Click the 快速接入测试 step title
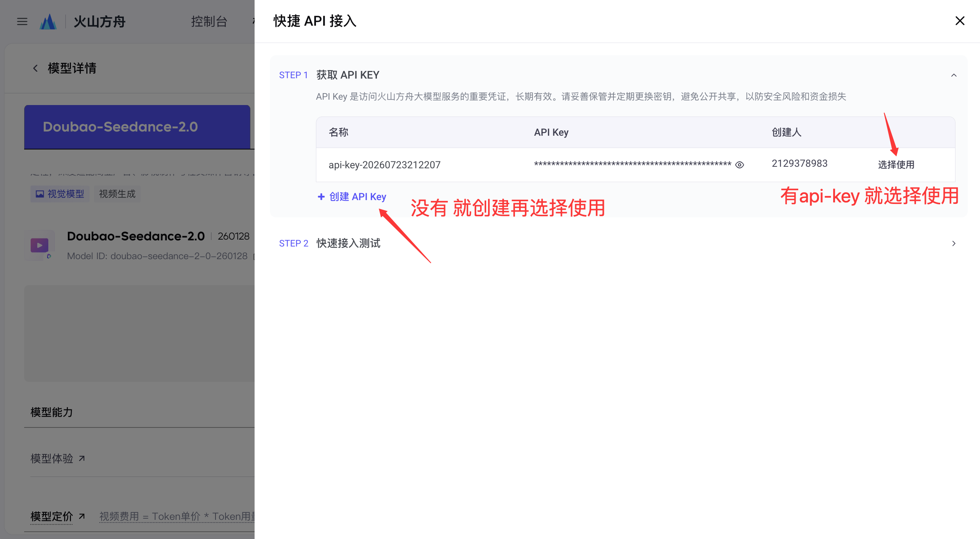The image size is (980, 539). (x=348, y=243)
